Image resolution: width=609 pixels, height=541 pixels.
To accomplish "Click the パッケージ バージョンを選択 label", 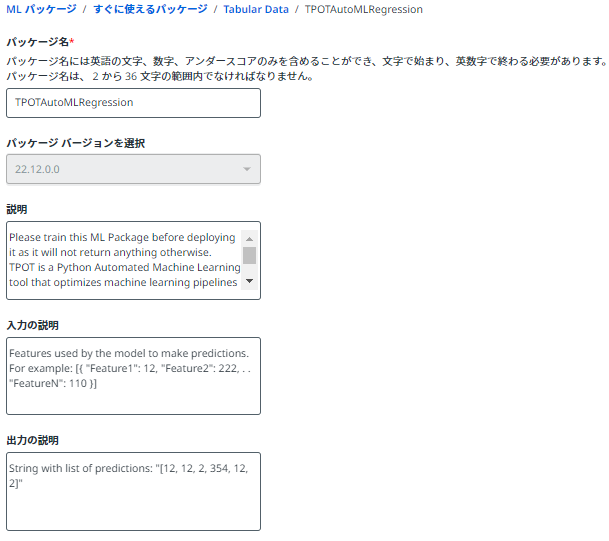I will (x=76, y=143).
